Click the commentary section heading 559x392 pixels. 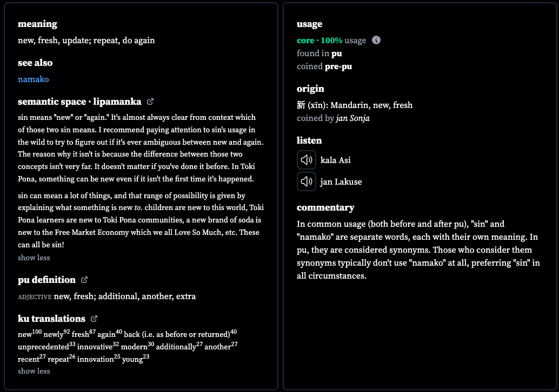[x=325, y=207]
